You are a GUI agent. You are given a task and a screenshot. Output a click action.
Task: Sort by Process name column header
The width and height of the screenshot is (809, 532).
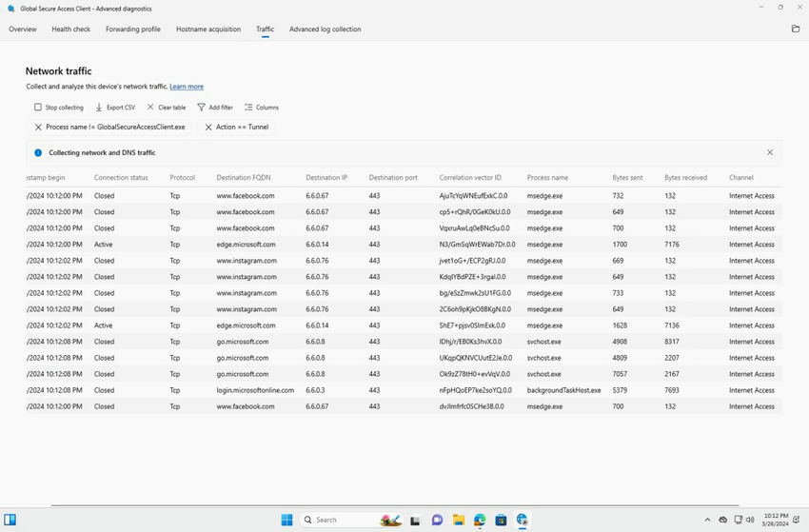click(547, 178)
